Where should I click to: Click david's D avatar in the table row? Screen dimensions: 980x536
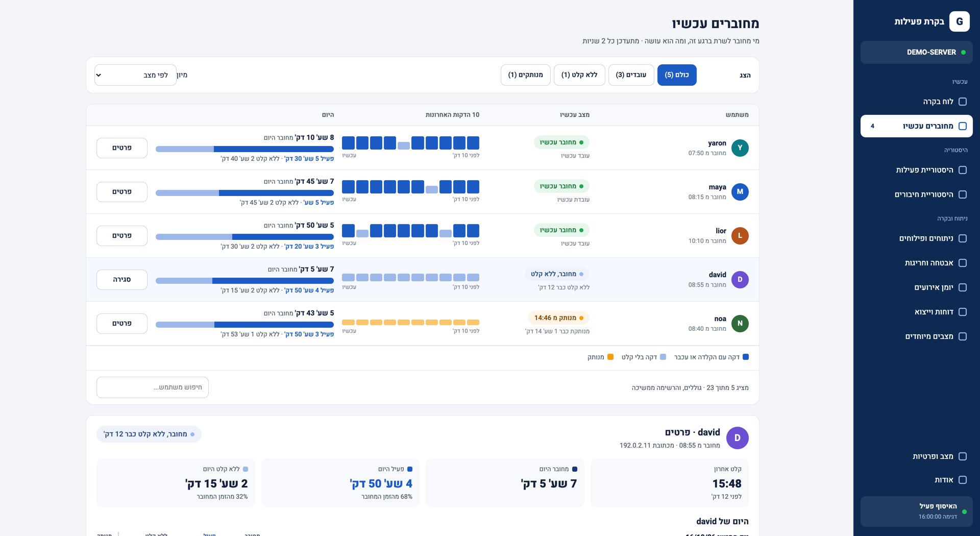[740, 280]
